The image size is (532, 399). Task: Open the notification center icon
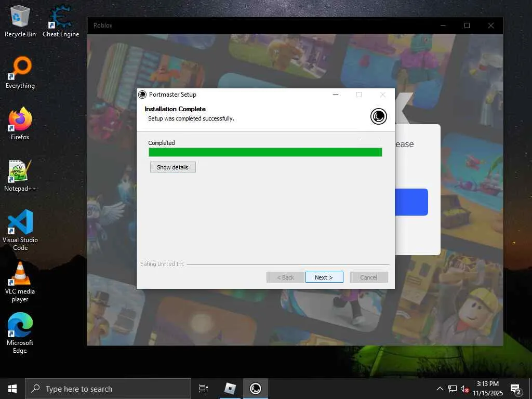pyautogui.click(x=515, y=389)
